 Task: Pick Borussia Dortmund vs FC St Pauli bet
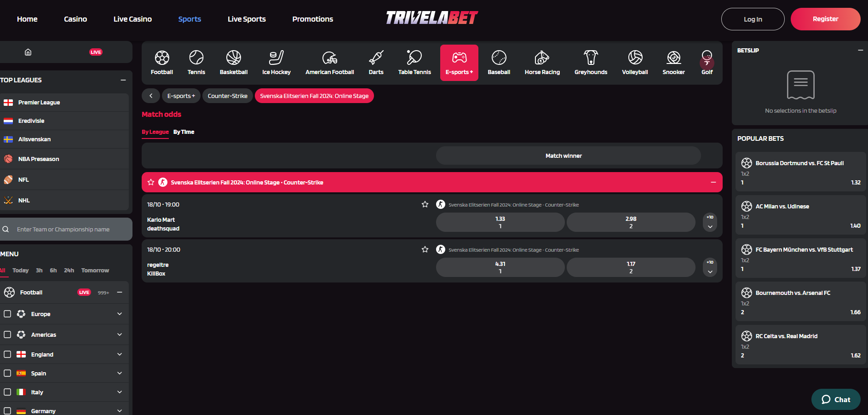pyautogui.click(x=801, y=172)
